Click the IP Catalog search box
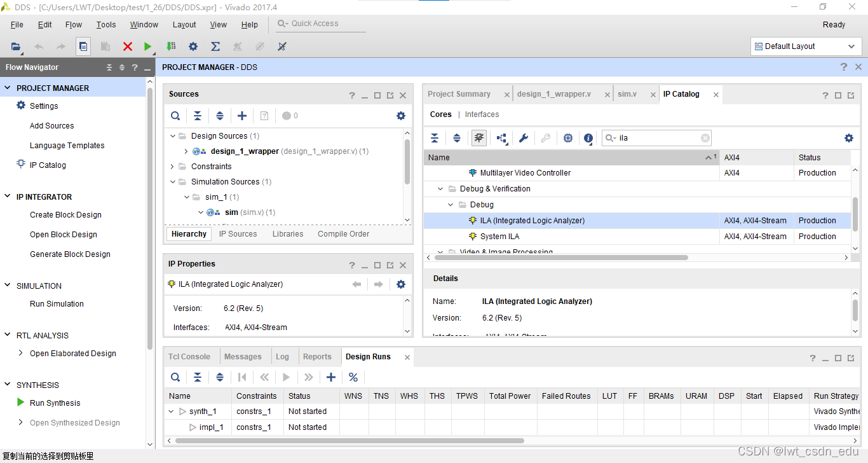The height and width of the screenshot is (463, 868). [x=657, y=138]
